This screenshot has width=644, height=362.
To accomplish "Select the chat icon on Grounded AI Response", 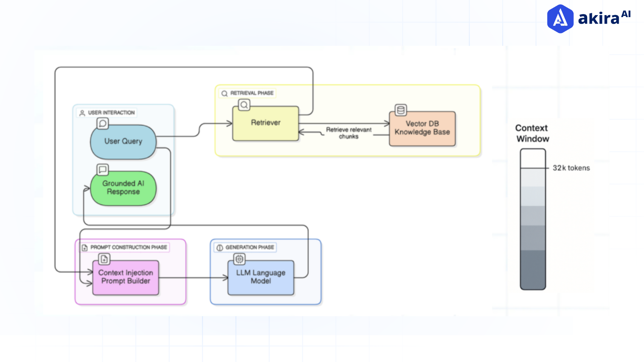I will click(102, 170).
